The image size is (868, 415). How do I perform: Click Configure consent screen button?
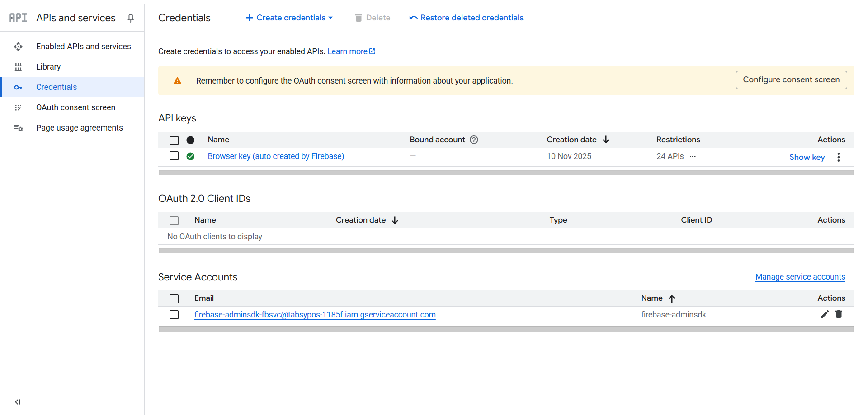point(791,80)
